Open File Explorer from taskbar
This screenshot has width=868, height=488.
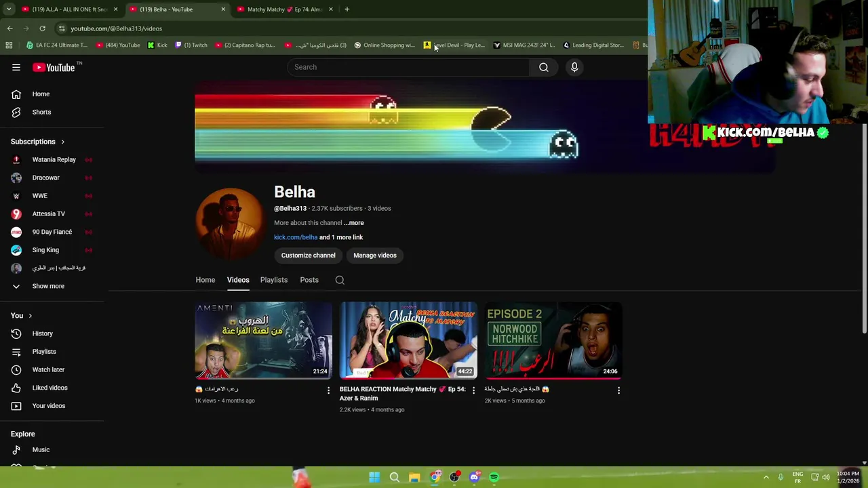point(414,477)
